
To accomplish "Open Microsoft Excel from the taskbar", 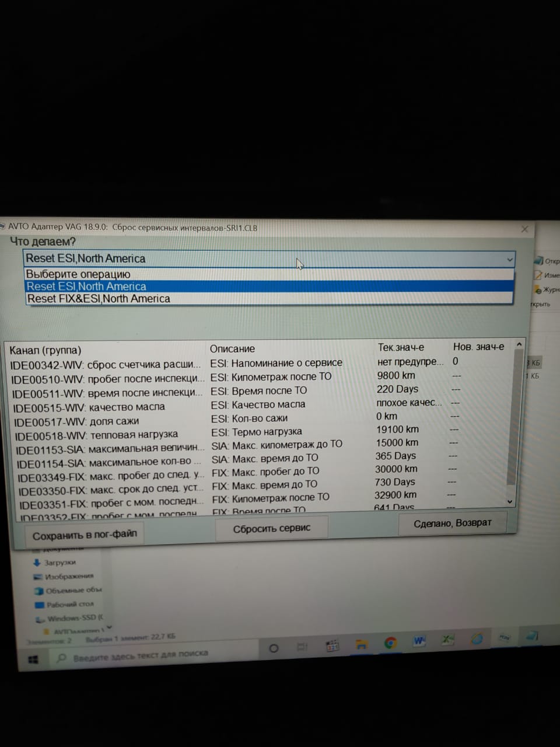I will point(447,640).
